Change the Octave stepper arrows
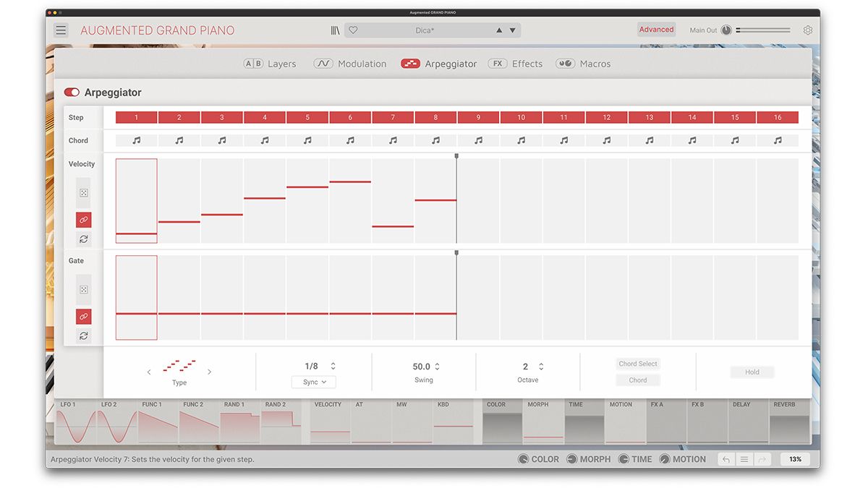Screen dimensions: 868x488 coord(541,367)
